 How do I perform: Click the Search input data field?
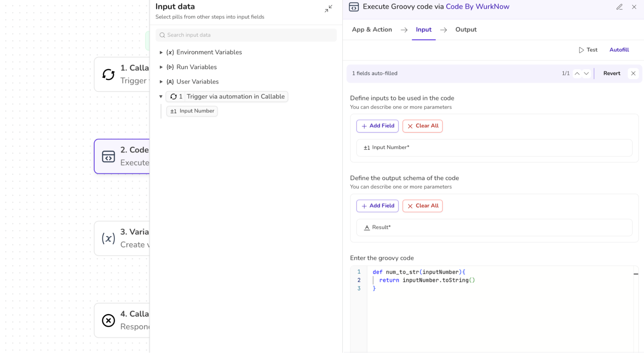pos(246,35)
